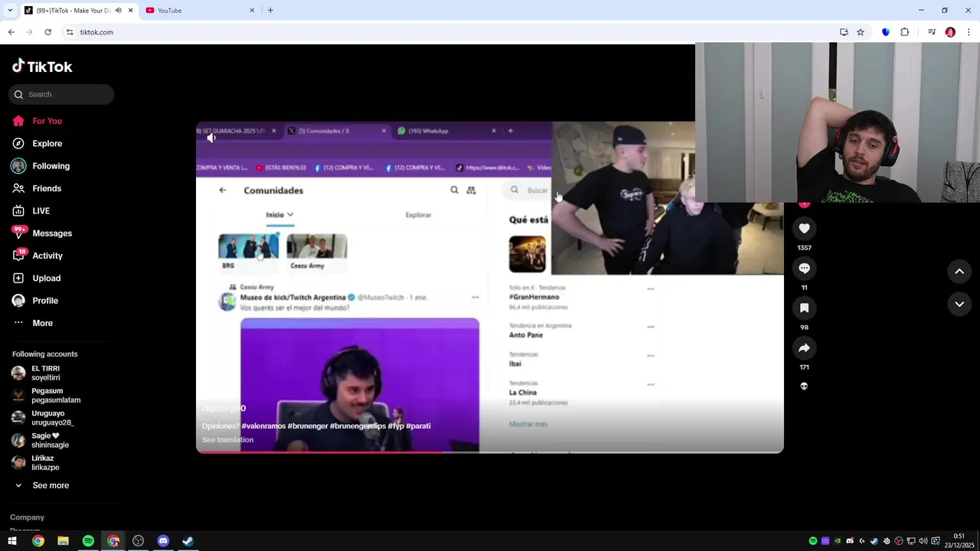Screen dimensions: 980x551
Task: Switch to the TikTok tab
Action: [73, 10]
